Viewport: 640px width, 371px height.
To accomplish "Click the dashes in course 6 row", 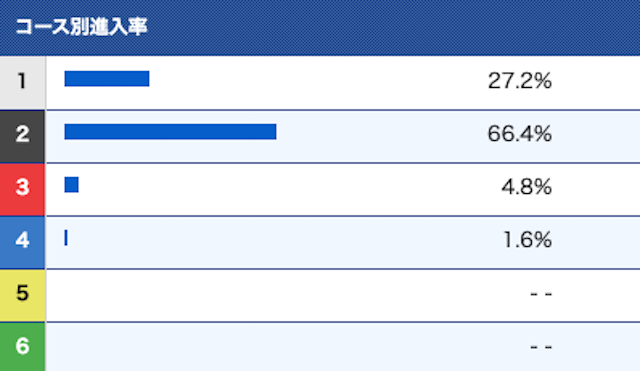I will pos(541,347).
